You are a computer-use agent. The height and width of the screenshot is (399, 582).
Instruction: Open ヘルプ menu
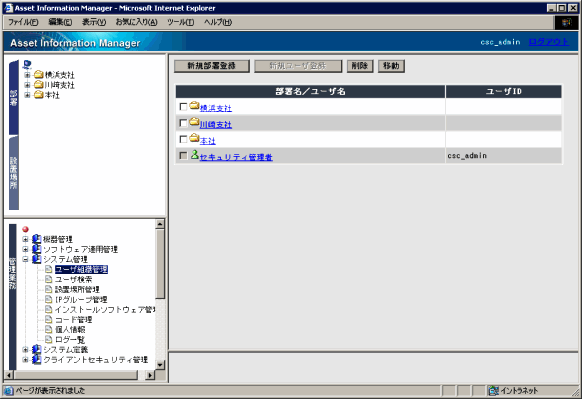coord(218,22)
